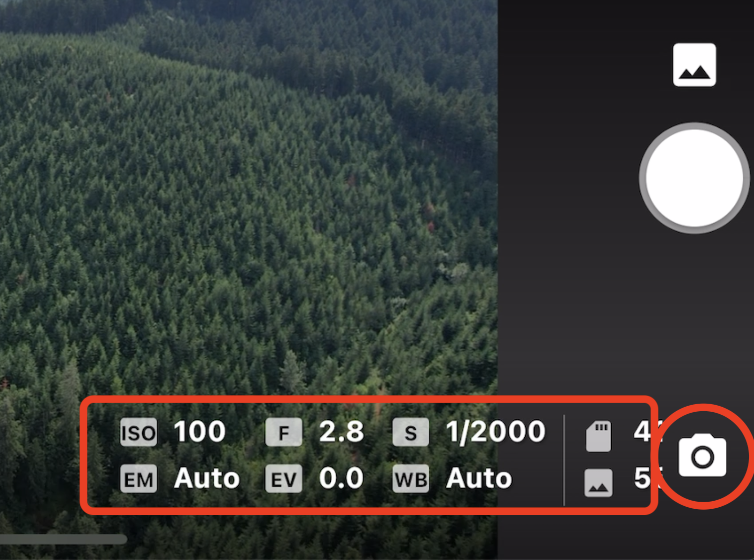View remaining photos count icon

click(598, 483)
